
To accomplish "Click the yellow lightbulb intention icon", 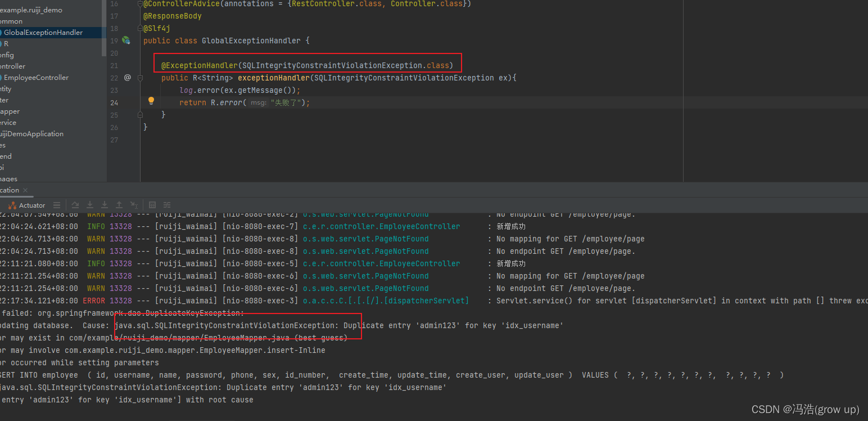I will tap(151, 101).
